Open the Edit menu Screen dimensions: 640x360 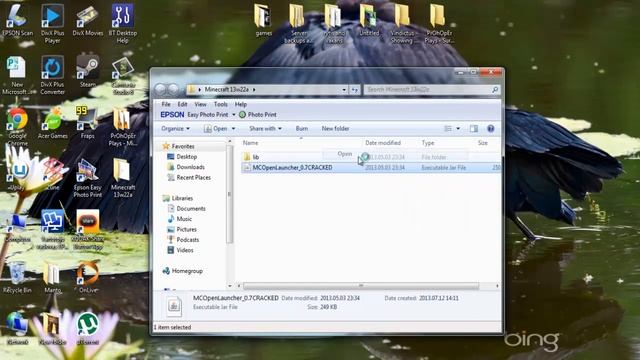[x=182, y=104]
